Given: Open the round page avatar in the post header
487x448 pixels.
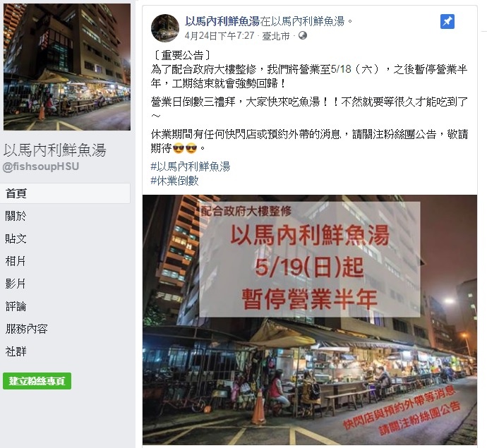Looking at the screenshot, I should 165,28.
